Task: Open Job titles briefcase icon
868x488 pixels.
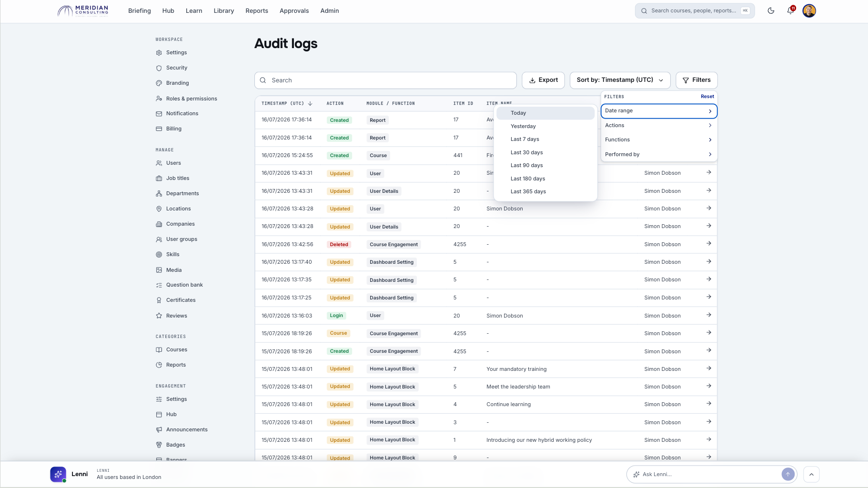Action: pyautogui.click(x=159, y=179)
